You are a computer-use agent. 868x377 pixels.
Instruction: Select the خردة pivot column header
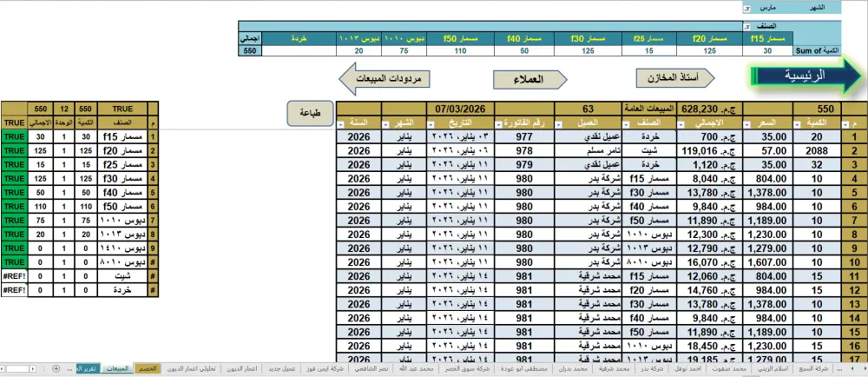point(299,39)
